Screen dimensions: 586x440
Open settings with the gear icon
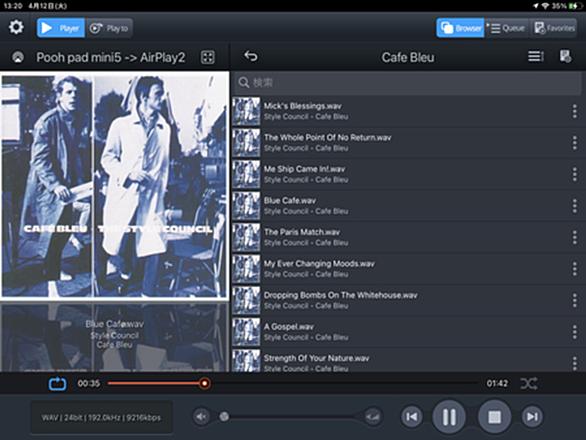(16, 27)
